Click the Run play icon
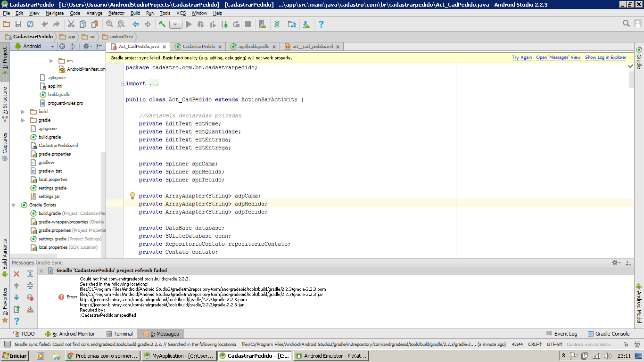The height and width of the screenshot is (362, 644). 189,24
